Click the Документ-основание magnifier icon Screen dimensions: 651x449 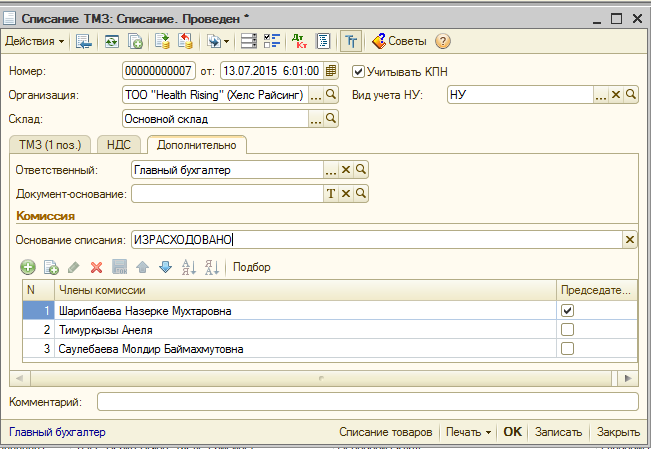tap(361, 194)
